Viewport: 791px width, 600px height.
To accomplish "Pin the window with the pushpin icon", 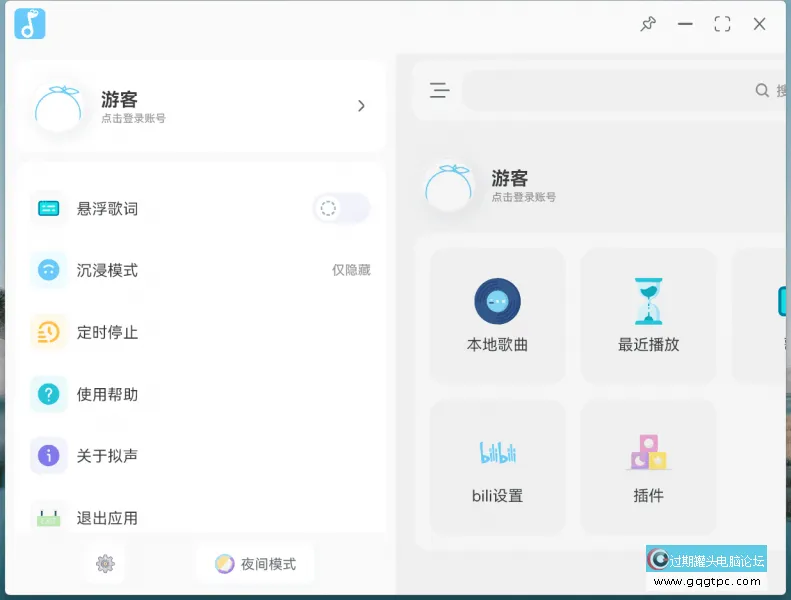I will pos(648,24).
